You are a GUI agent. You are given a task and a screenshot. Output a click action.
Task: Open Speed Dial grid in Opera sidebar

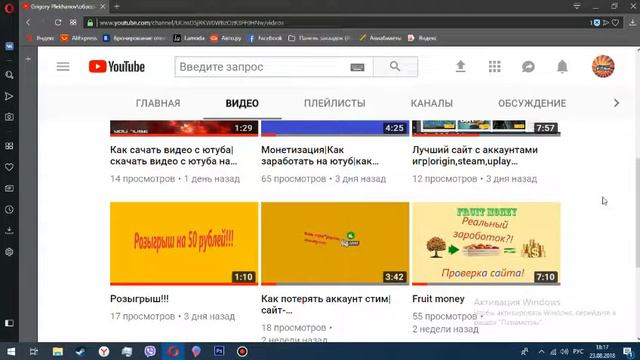tap(9, 146)
